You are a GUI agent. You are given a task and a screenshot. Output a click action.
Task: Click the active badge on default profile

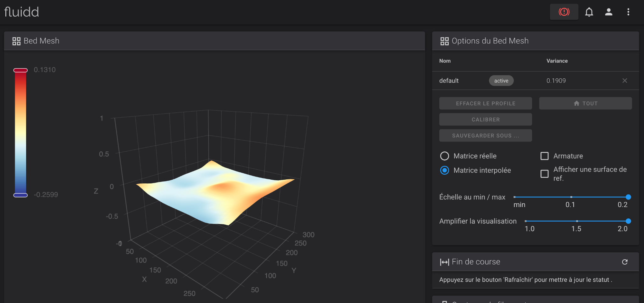pos(501,81)
